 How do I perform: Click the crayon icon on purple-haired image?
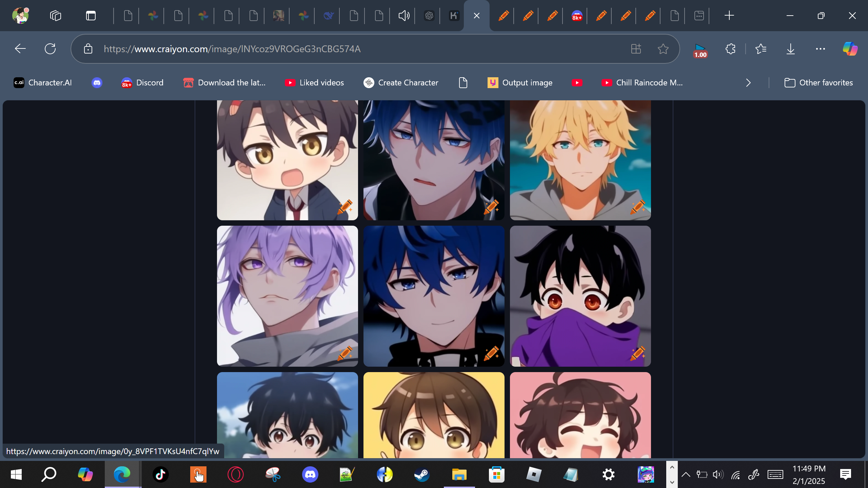coord(345,353)
